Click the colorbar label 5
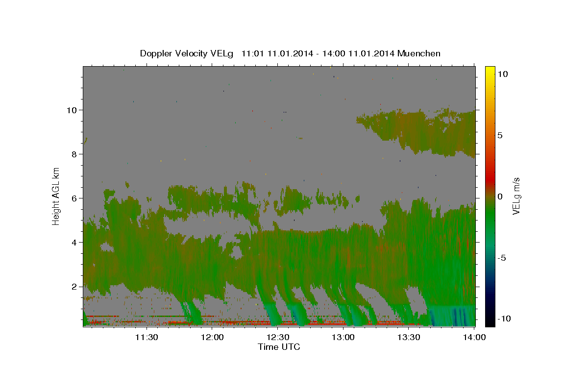588x392 pixels. tap(500, 135)
